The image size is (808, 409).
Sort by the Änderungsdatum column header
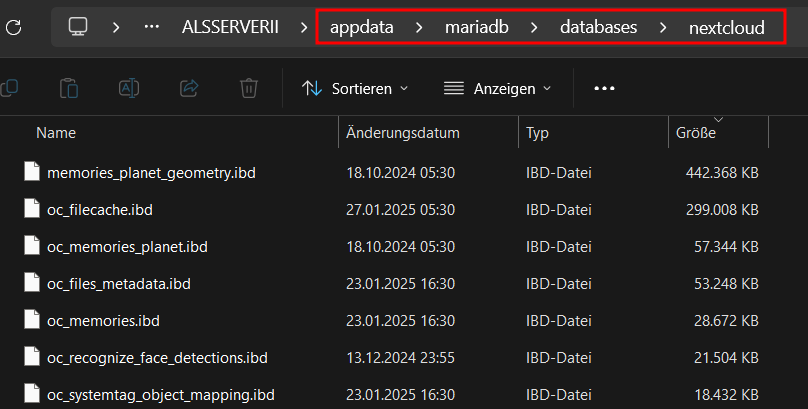[x=428, y=132]
